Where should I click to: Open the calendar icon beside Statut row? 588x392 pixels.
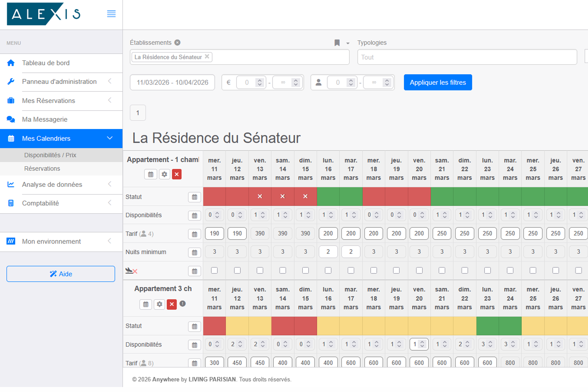[x=194, y=197]
